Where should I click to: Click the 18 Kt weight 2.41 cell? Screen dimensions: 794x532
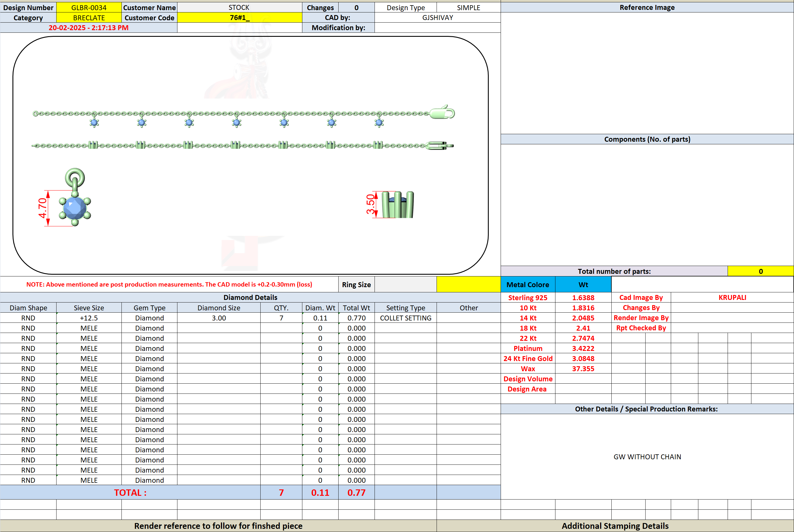tap(583, 328)
